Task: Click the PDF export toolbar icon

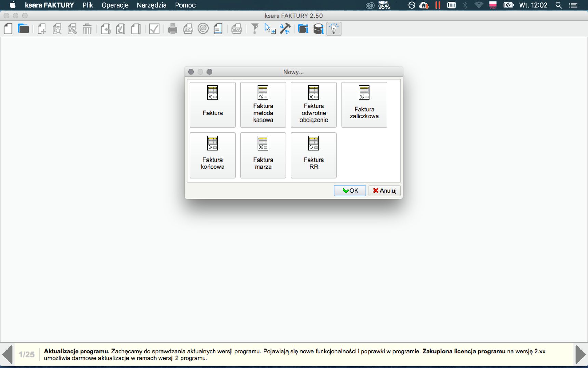Action: click(188, 29)
